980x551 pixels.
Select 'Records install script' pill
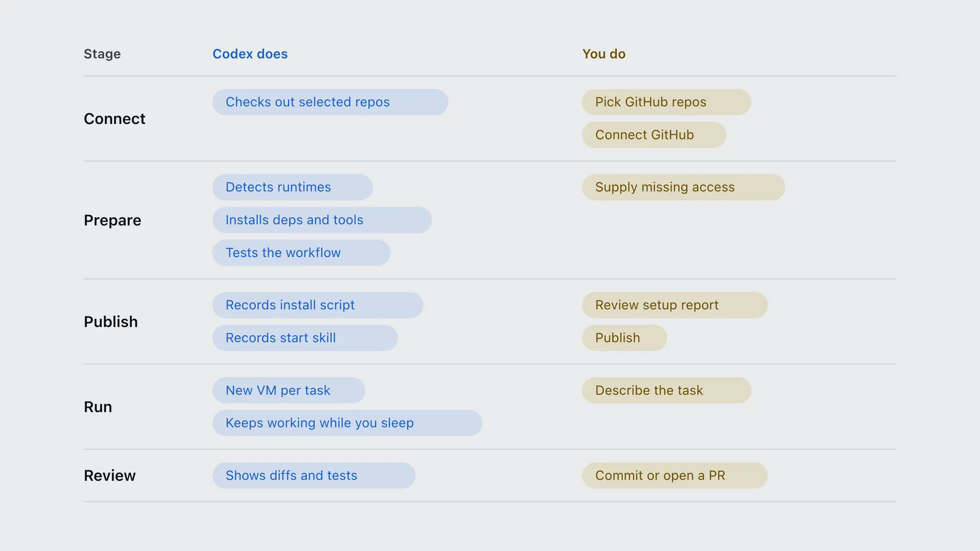[318, 305]
